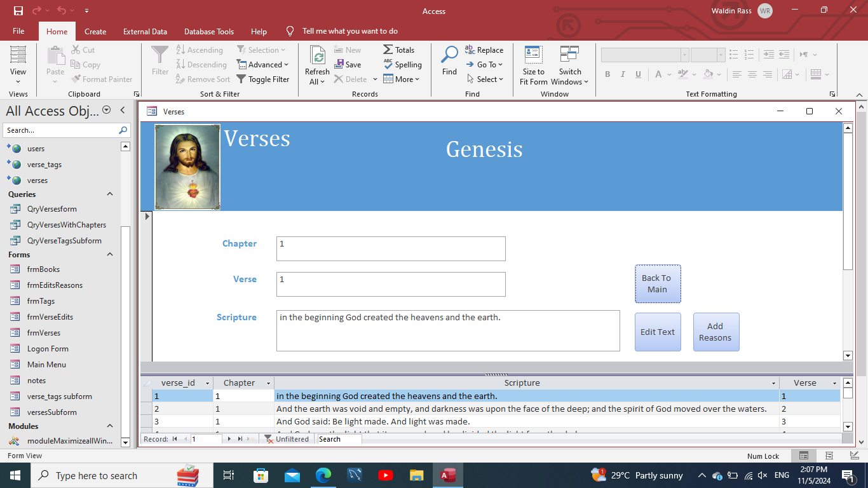Open the Scripture column filter dropdown
868x488 pixels.
pyautogui.click(x=773, y=383)
